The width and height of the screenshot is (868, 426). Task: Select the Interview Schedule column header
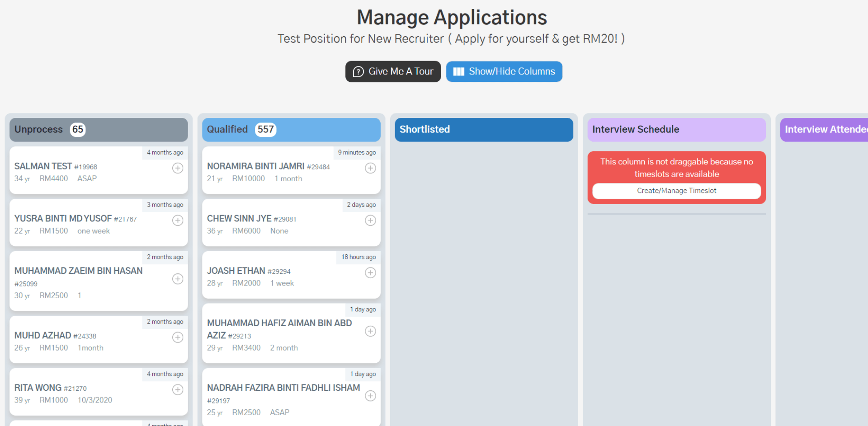tap(676, 130)
